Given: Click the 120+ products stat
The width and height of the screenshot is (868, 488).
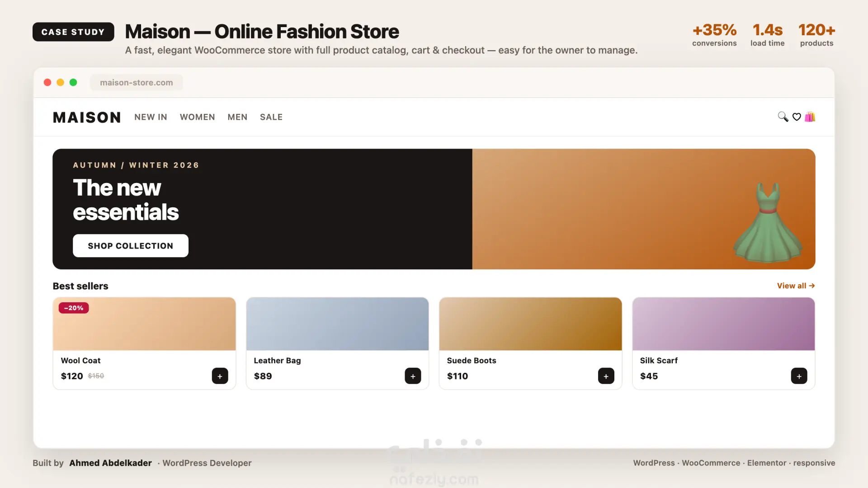Looking at the screenshot, I should (816, 35).
